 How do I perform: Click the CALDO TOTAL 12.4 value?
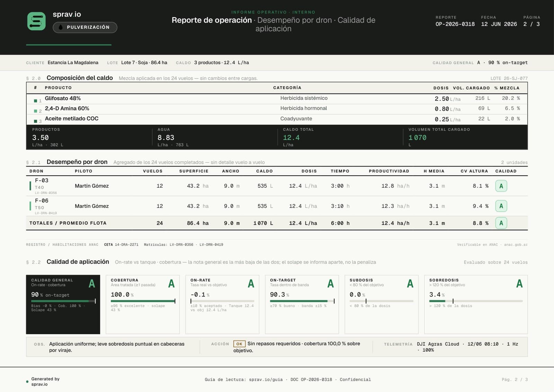coord(291,138)
